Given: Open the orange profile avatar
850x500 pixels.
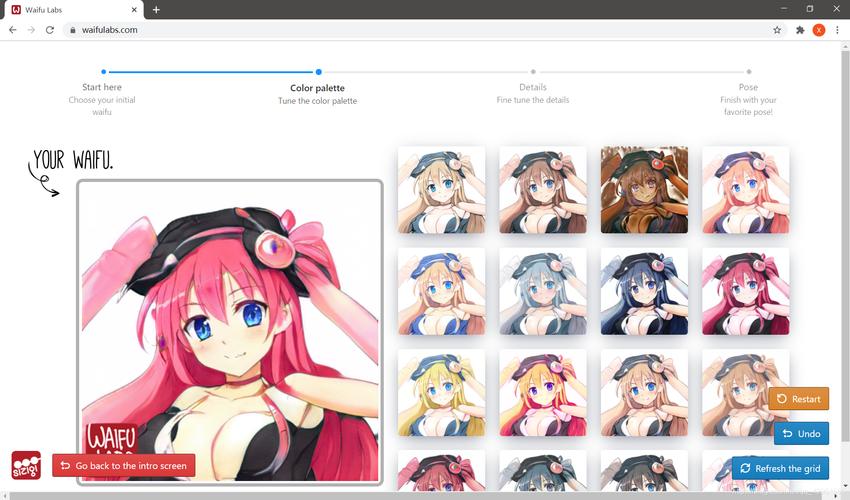Looking at the screenshot, I should 819,30.
